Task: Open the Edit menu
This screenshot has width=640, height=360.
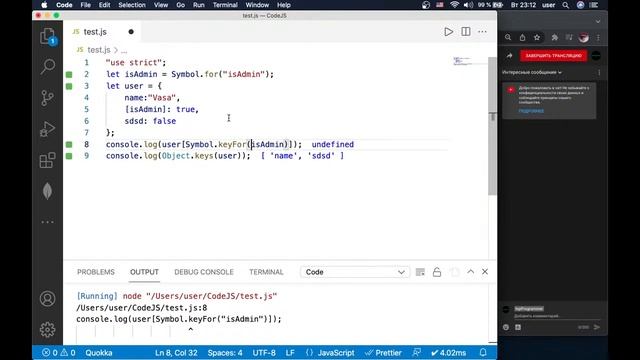Action: [x=104, y=5]
